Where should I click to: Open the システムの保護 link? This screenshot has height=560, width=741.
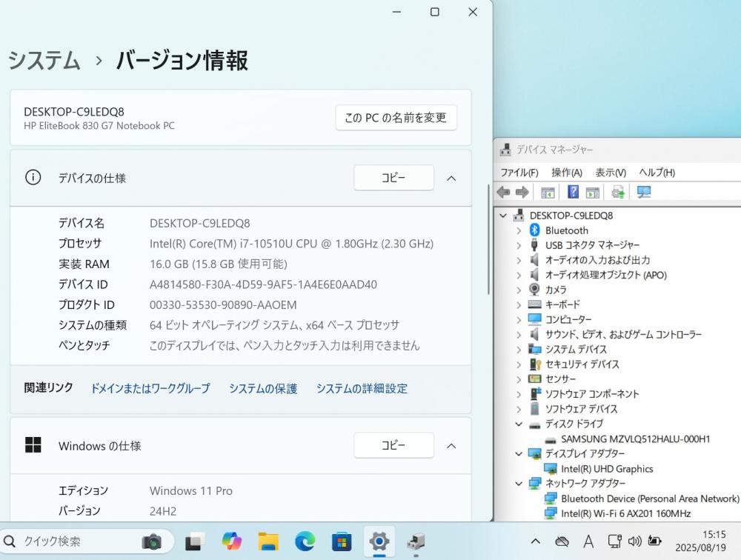[x=263, y=388]
